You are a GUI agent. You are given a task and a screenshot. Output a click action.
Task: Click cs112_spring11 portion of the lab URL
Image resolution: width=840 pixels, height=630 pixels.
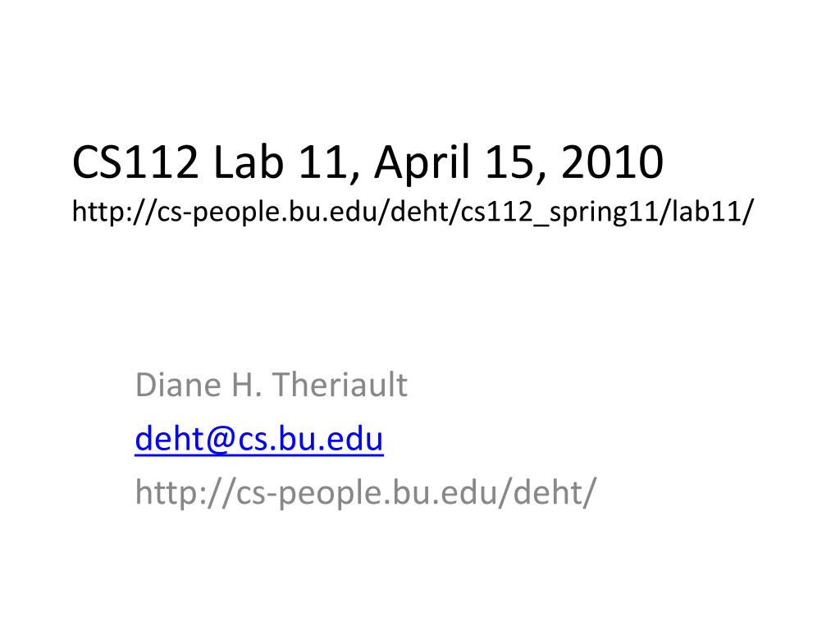pyautogui.click(x=559, y=212)
